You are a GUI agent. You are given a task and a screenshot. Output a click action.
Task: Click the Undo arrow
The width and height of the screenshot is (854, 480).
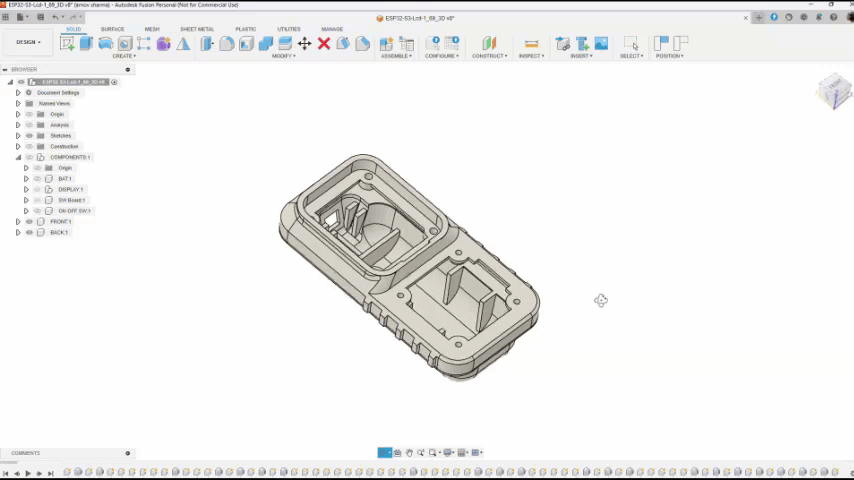point(55,17)
